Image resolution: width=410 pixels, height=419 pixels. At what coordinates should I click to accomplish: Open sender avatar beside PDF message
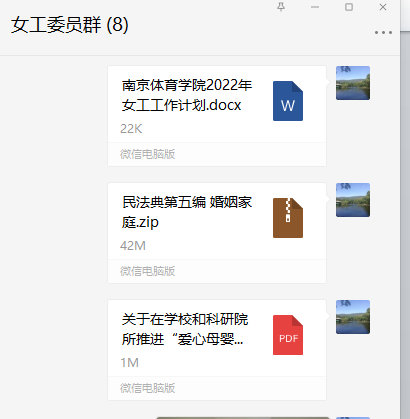pos(353,317)
